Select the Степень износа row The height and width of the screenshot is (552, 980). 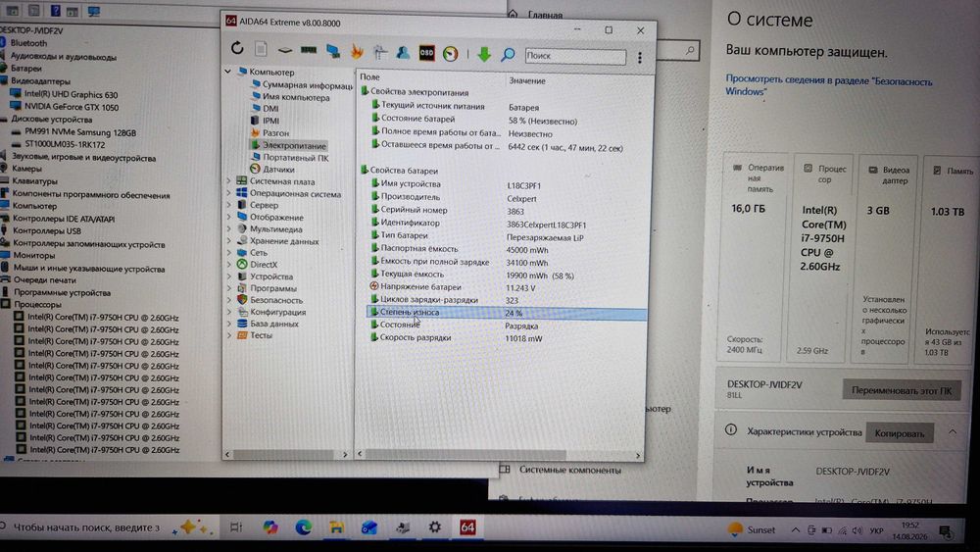tap(507, 313)
